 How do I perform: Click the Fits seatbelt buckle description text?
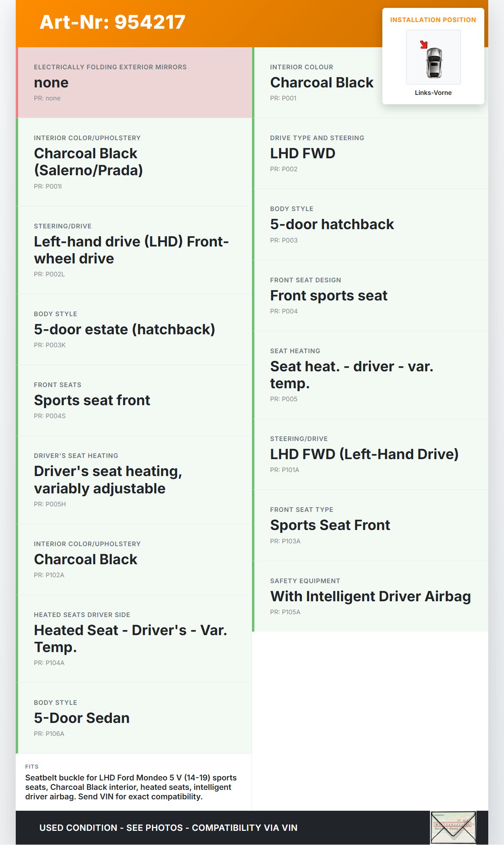pos(131,787)
